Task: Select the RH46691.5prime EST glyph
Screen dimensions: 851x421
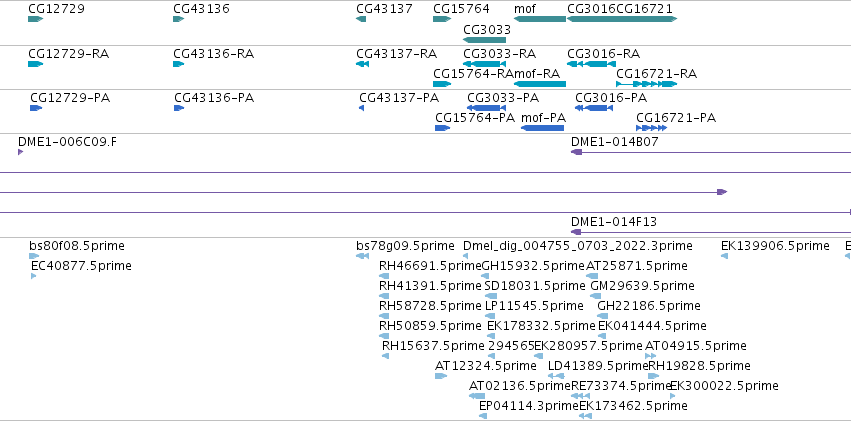Action: [384, 276]
